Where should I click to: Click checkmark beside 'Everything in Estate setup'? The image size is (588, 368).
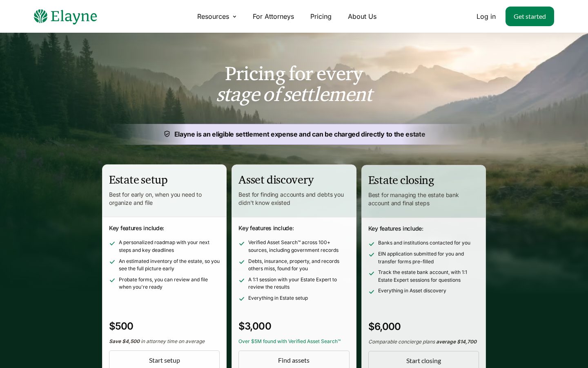pos(242,299)
